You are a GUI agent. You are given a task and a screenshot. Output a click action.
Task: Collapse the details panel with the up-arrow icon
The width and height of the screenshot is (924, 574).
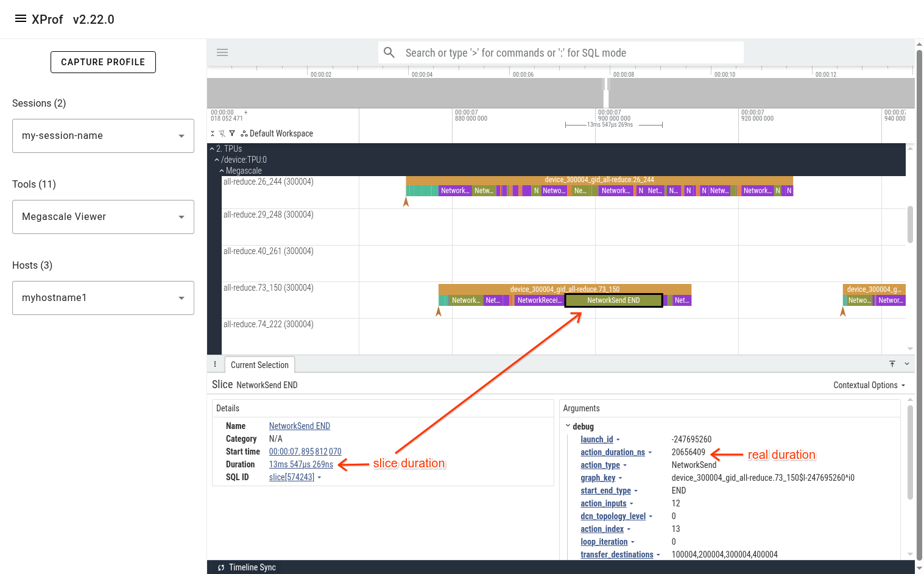[892, 364]
